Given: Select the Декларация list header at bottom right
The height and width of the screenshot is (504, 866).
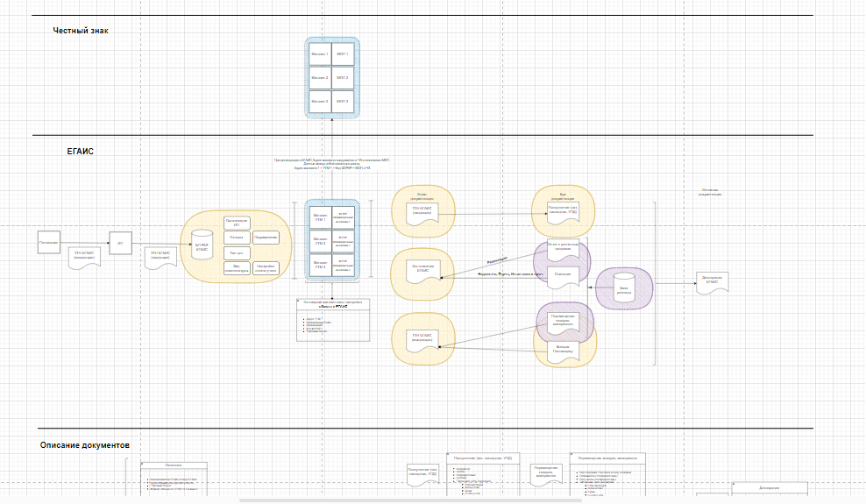Looking at the screenshot, I should [x=770, y=488].
